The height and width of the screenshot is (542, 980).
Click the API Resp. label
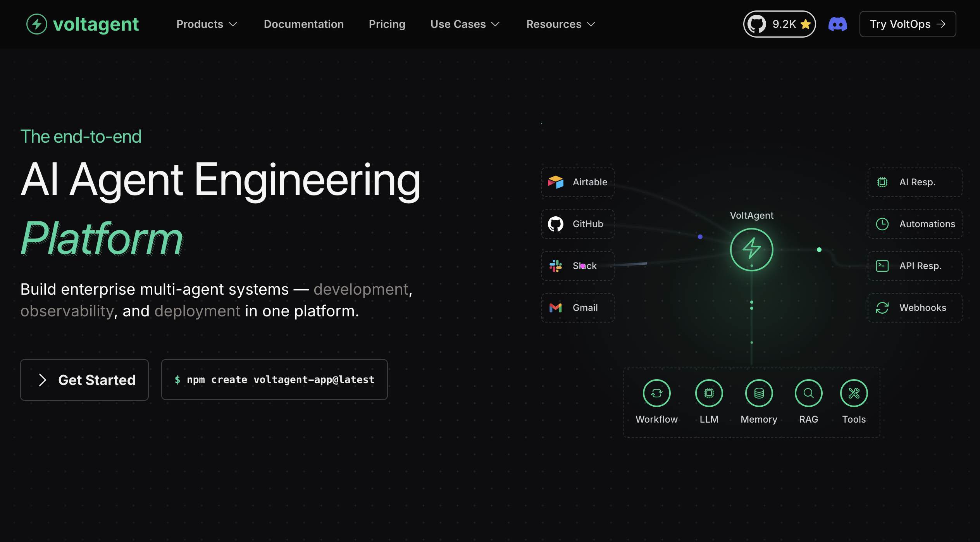point(920,266)
